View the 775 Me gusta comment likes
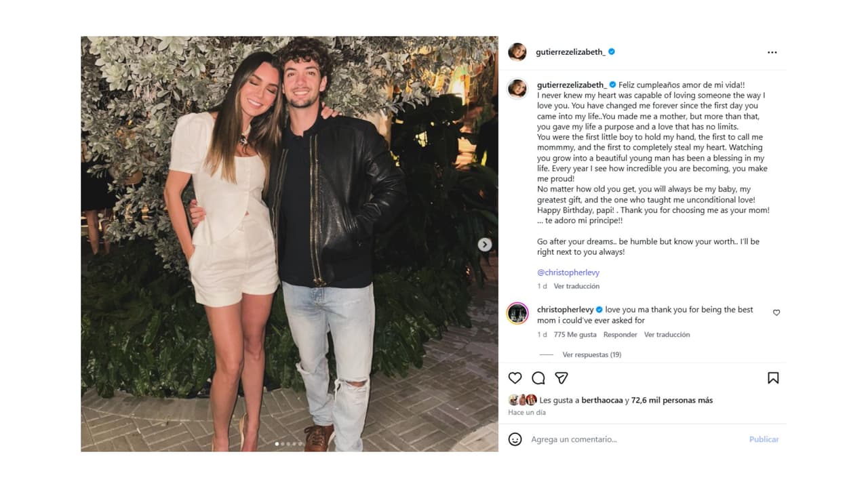Image resolution: width=868 pixels, height=488 pixels. point(575,335)
